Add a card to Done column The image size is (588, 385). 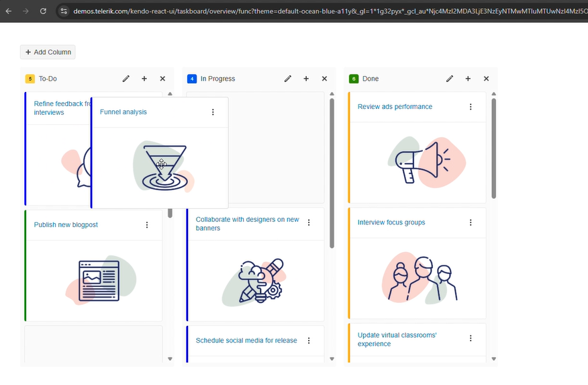point(468,79)
